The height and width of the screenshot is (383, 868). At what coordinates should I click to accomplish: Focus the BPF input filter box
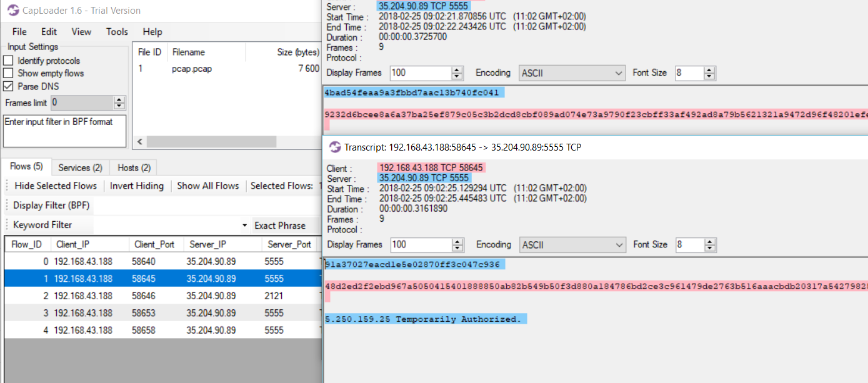click(65, 131)
